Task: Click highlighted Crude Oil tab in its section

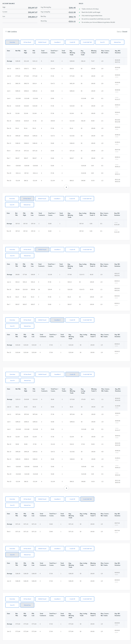Action: pyautogui.click(x=72, y=374)
